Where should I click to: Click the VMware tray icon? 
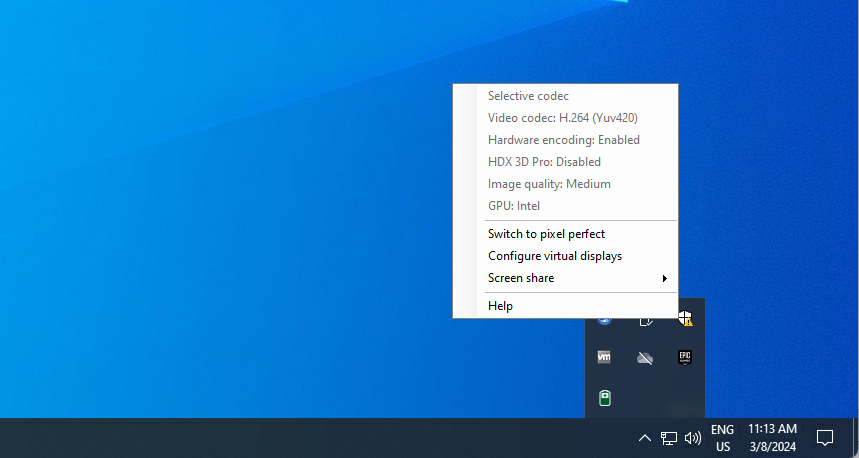604,357
